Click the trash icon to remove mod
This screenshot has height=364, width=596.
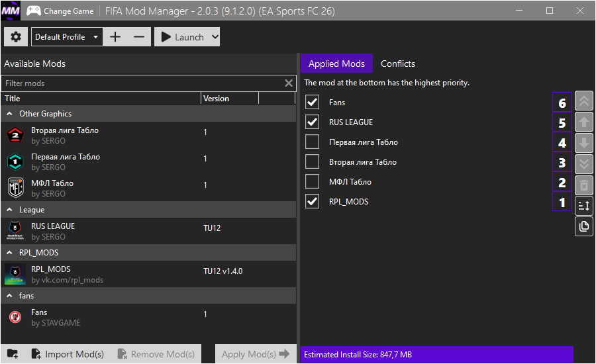tap(584, 185)
